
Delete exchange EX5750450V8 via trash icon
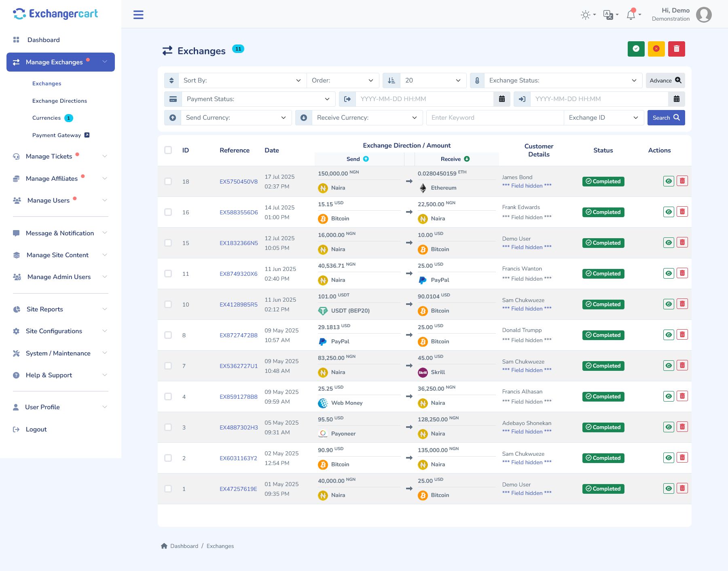tap(682, 181)
